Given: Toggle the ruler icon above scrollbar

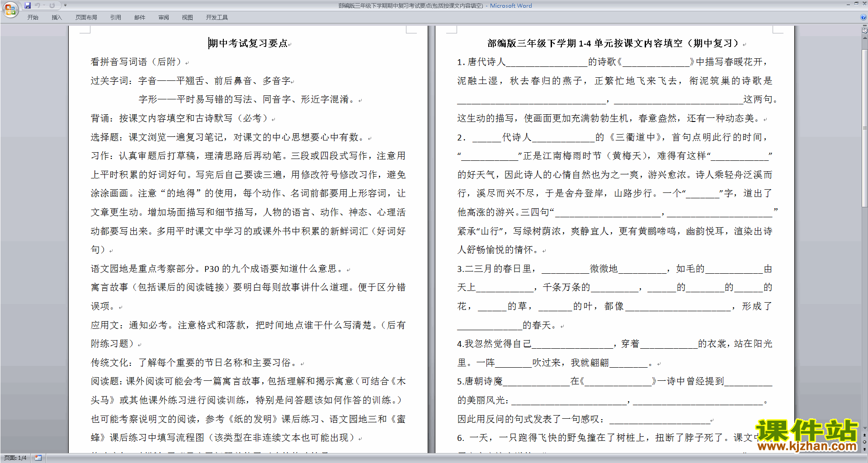Looking at the screenshot, I should [865, 31].
